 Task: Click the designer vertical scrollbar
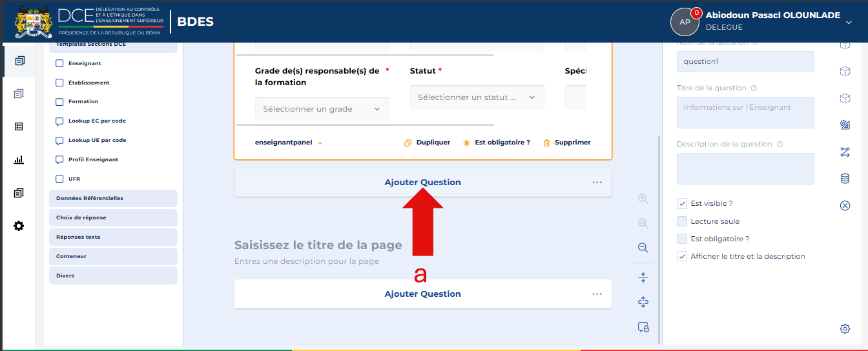point(659,239)
